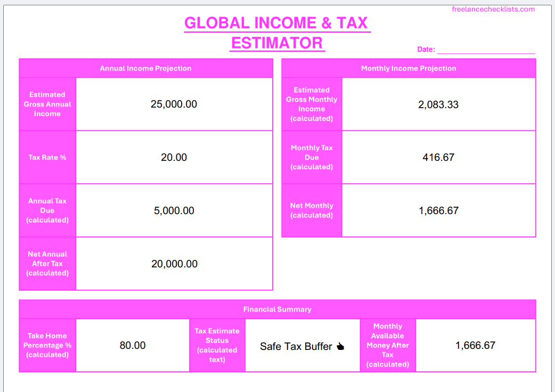Click the Take Home Percentage value 80.00

click(x=133, y=345)
